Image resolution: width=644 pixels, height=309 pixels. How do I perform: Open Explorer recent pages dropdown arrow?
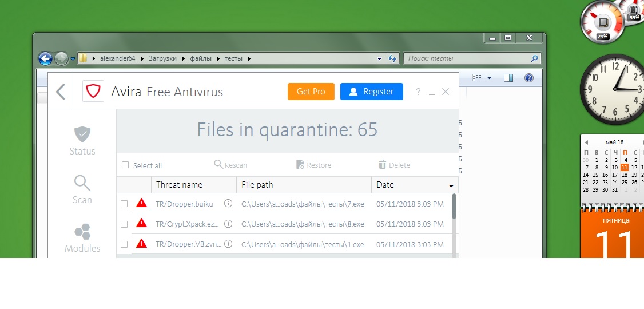coord(73,59)
